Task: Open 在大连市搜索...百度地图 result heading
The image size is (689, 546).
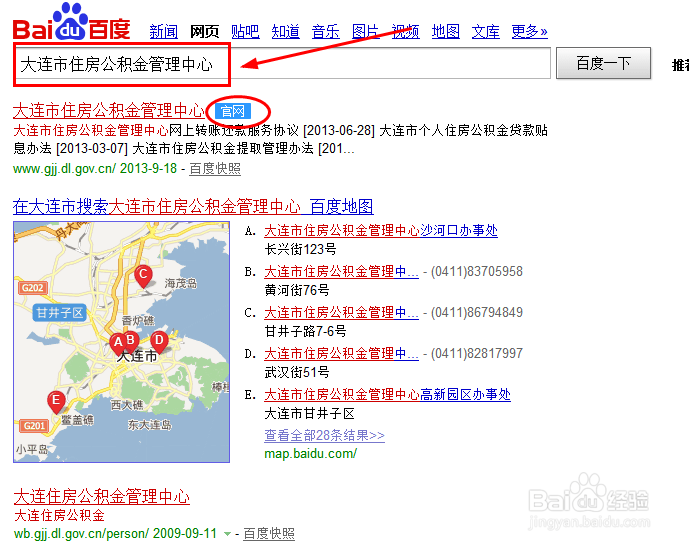Action: click(193, 206)
